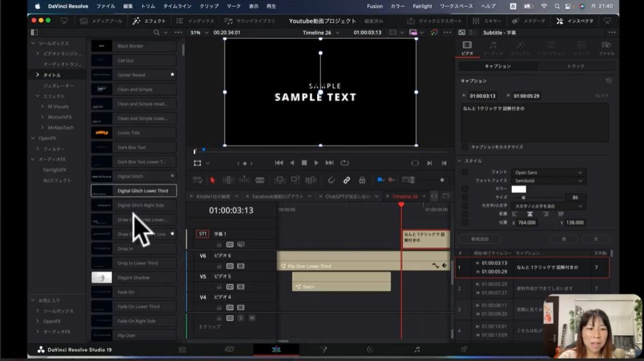Solo the audio track with S button
Image resolution: width=644 pixels, height=361 pixels.
(x=240, y=318)
